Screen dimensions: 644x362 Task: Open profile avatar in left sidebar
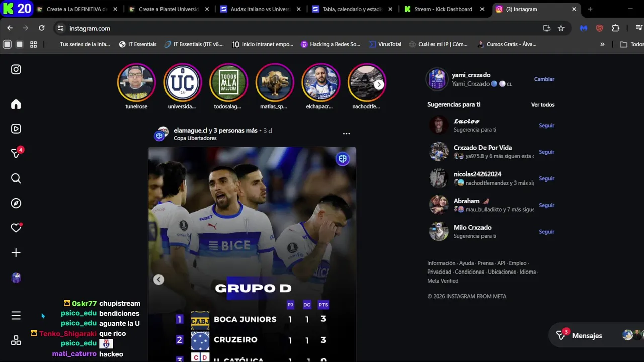(x=16, y=278)
